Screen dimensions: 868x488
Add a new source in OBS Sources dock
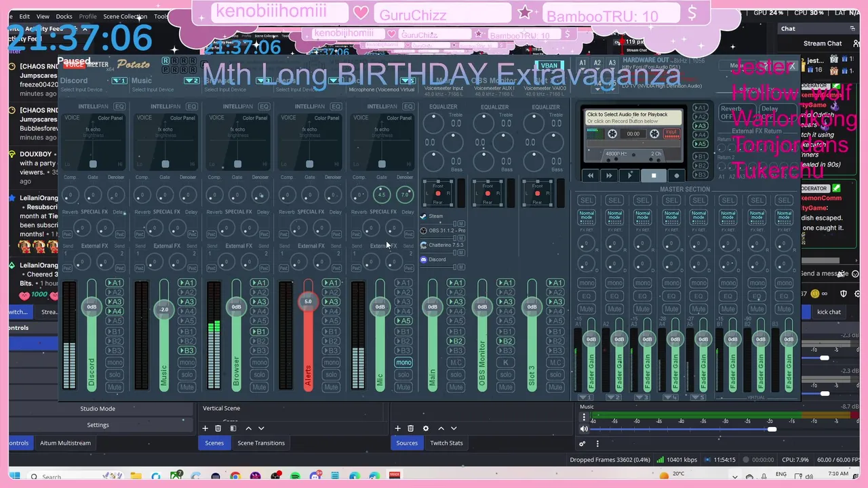point(397,428)
